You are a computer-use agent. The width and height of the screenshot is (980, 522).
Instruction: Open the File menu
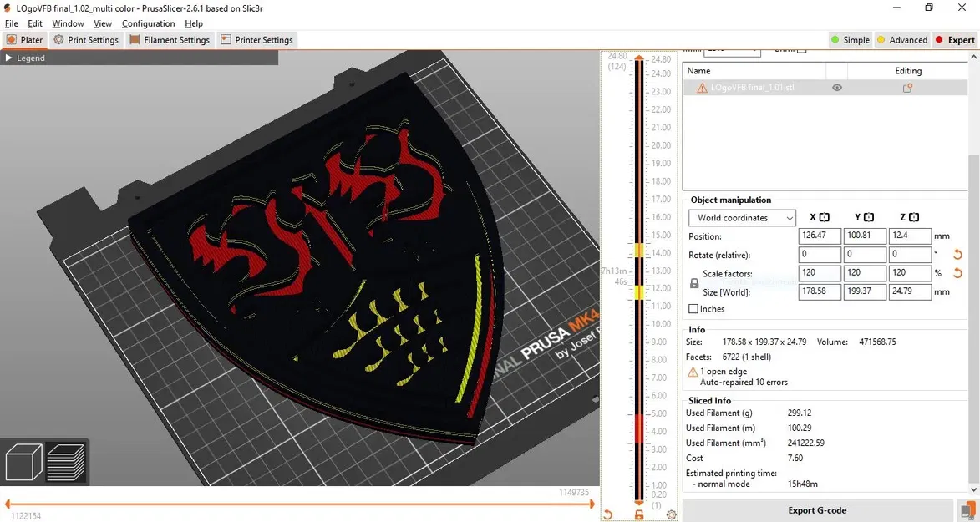coord(11,23)
